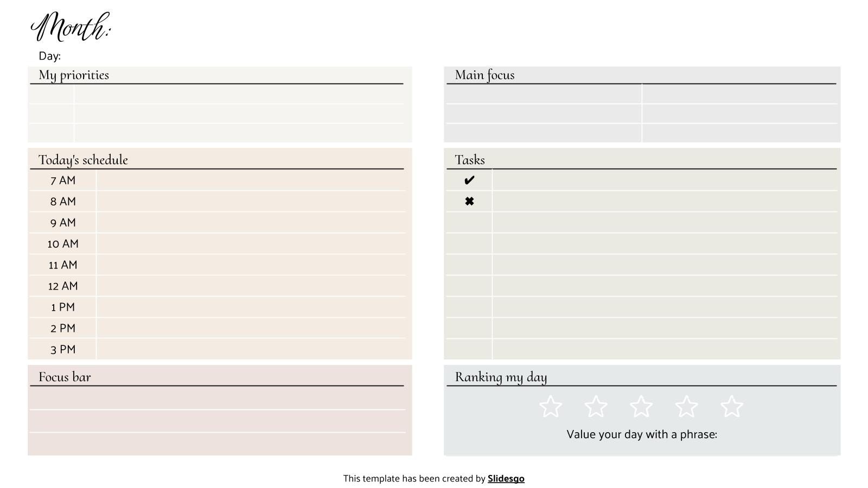Click the Focus bar heading
The image size is (868, 488).
(x=65, y=377)
